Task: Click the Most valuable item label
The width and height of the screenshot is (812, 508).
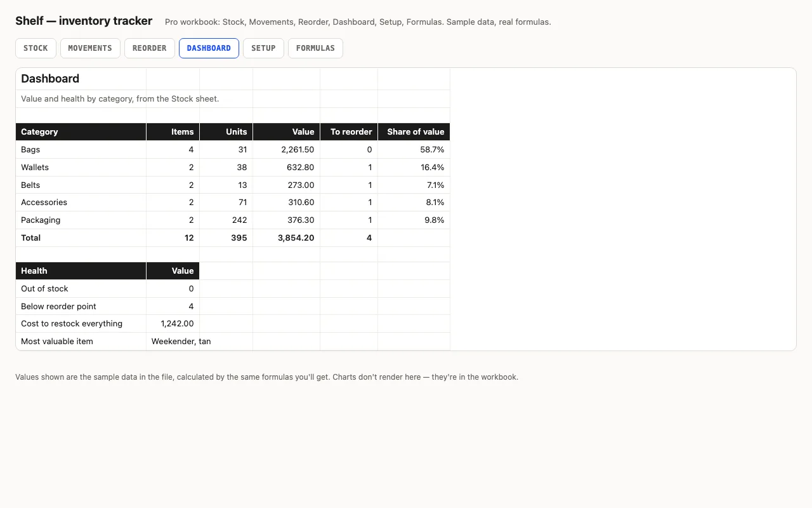Action: (x=81, y=342)
